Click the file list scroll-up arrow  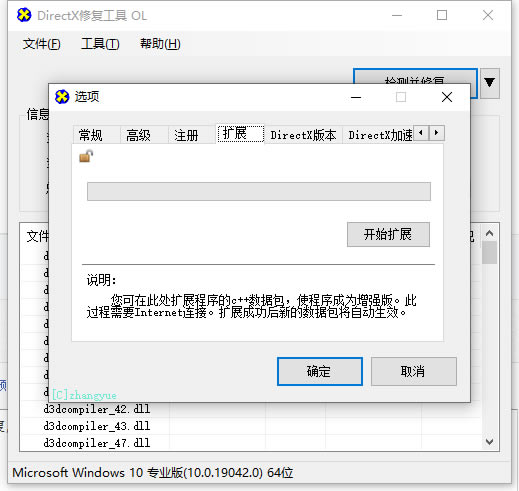489,233
